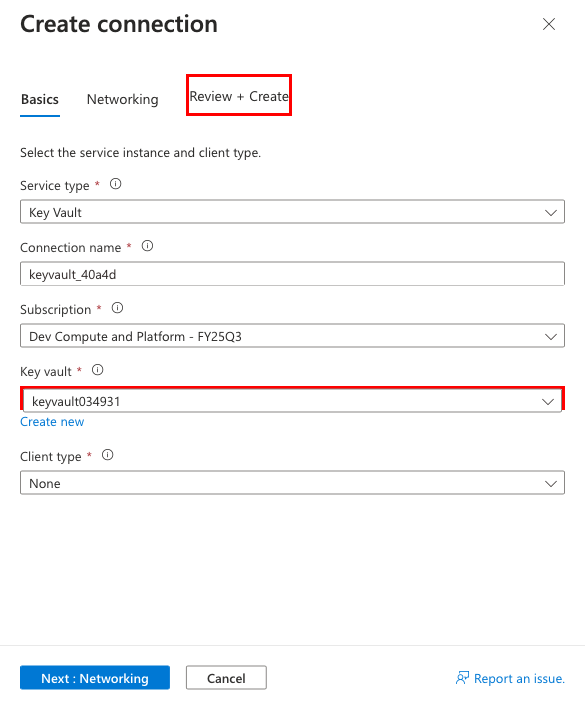Viewport: 585px width, 710px height.
Task: Click the Key vault info icon
Action: point(97,370)
